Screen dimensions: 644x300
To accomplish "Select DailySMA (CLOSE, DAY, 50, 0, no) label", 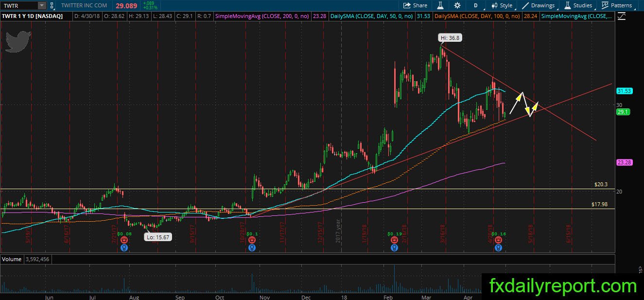I will coord(372,16).
